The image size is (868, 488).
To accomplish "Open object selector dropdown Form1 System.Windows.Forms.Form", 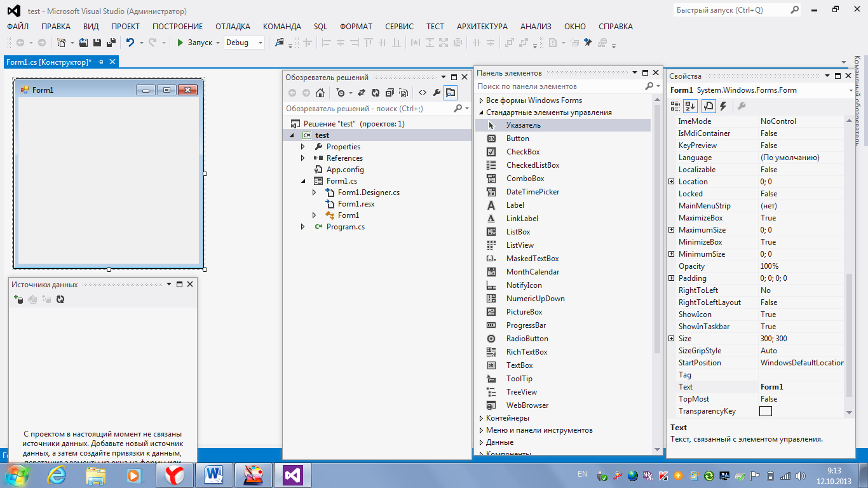I will tap(850, 90).
